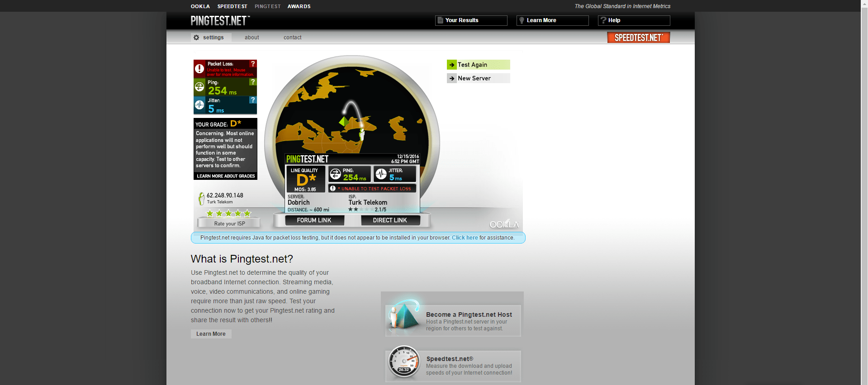The width and height of the screenshot is (868, 385).
Task: Click the jitter icon in the result card
Action: pyautogui.click(x=381, y=174)
